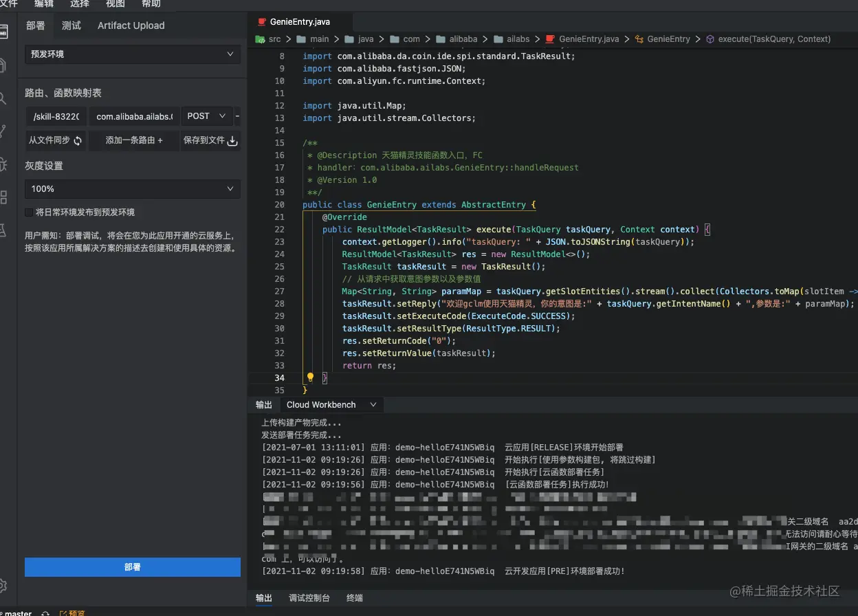The image size is (858, 616).
Task: Click the 保存到文件 button
Action: pos(210,140)
